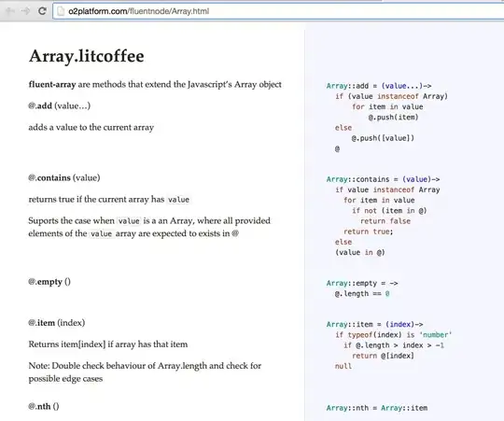504x421 pixels.
Task: Click code line '@.length == 0'
Action: 362,293
